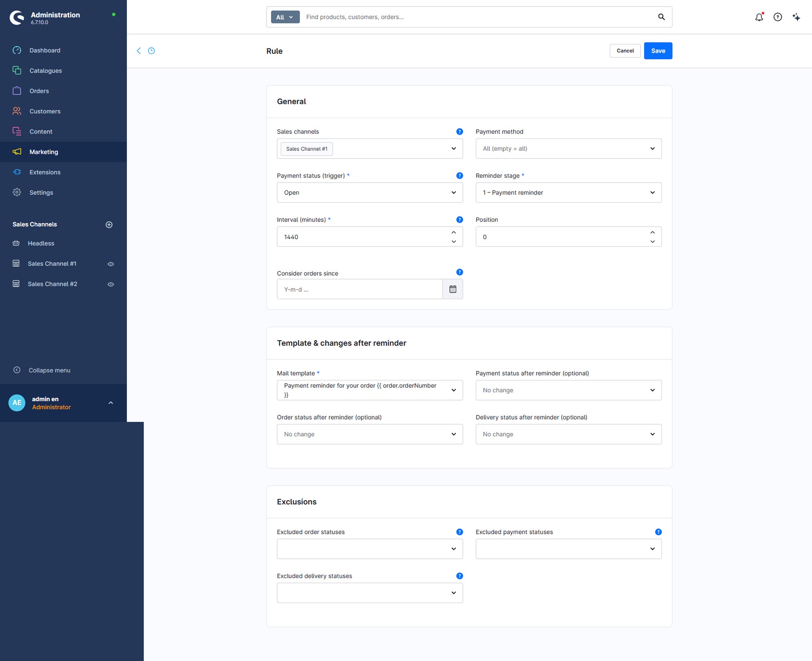Viewport: 812px width, 661px height.
Task: Increase the Interval minutes value with up arrow
Action: (x=454, y=232)
